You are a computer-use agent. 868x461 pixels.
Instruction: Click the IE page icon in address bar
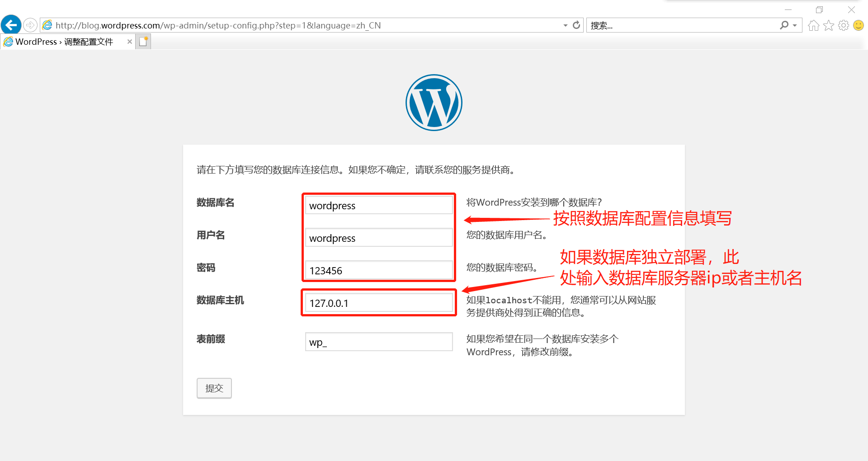pos(47,25)
